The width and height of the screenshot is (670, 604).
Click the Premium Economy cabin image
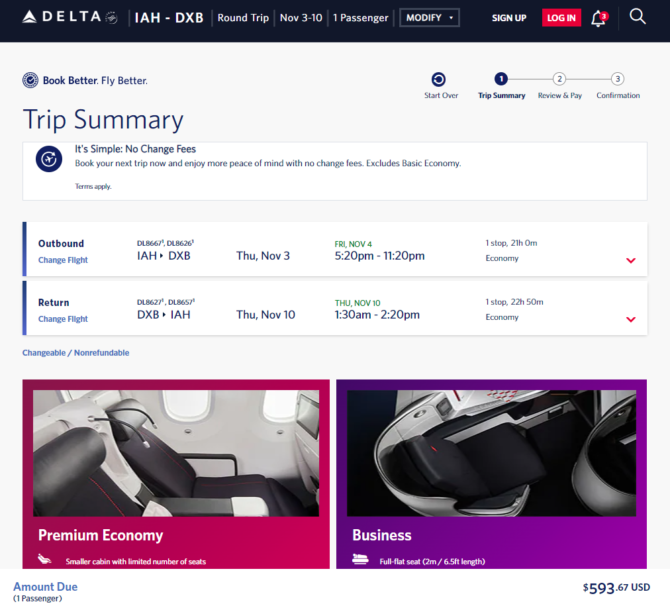(x=176, y=453)
